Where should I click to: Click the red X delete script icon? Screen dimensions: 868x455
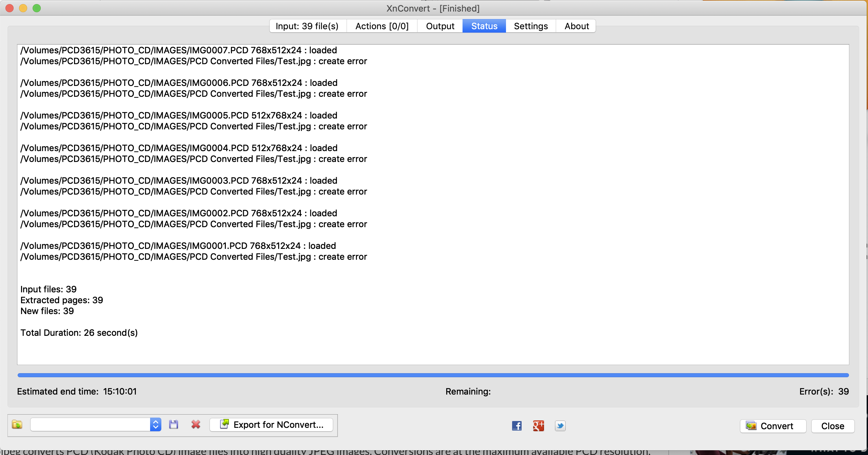pyautogui.click(x=196, y=424)
